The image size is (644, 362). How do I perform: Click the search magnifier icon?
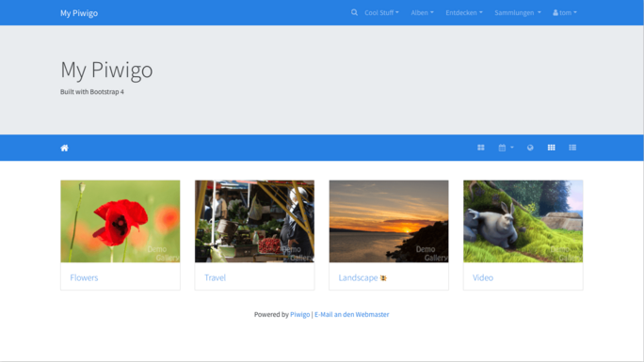click(x=354, y=13)
